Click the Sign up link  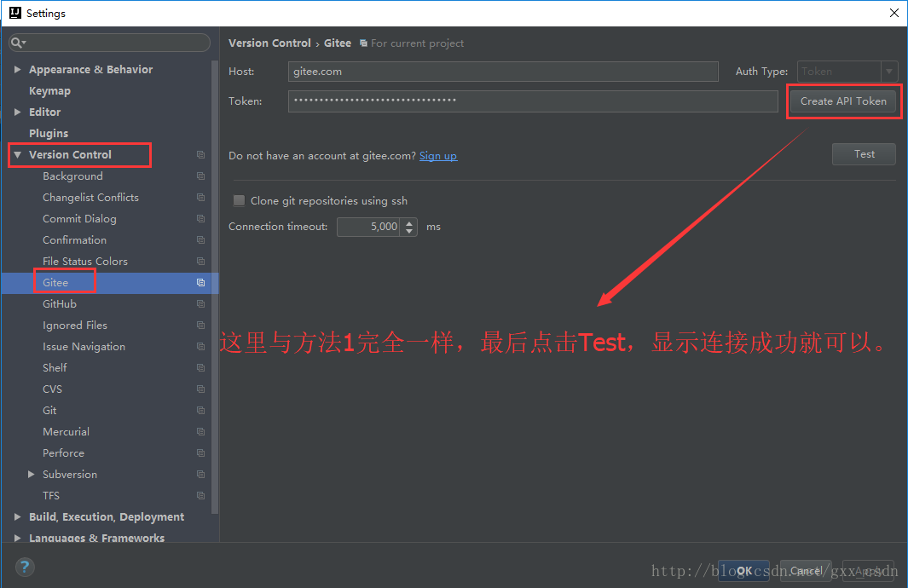tap(437, 156)
